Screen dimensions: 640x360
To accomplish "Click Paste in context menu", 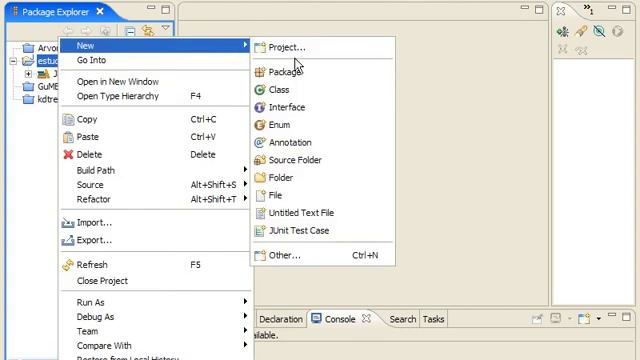I will click(155, 137).
